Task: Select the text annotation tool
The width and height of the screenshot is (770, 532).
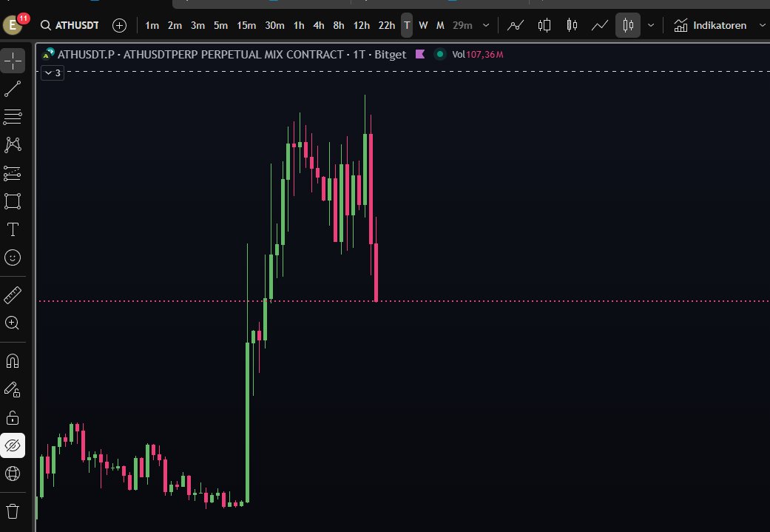Action: 13,229
